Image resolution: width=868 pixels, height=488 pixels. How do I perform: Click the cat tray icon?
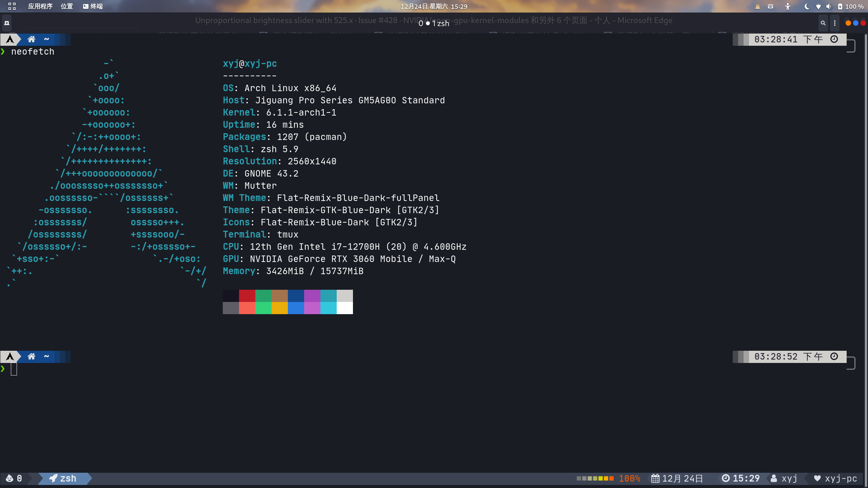(757, 6)
